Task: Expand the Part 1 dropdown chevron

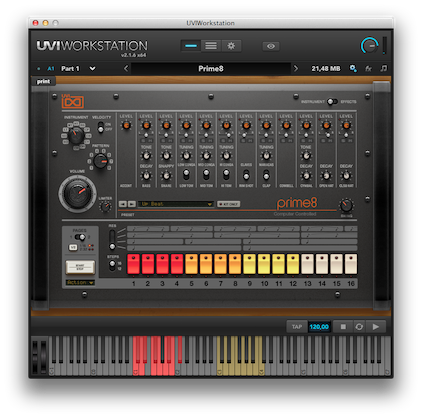Action: coord(92,69)
